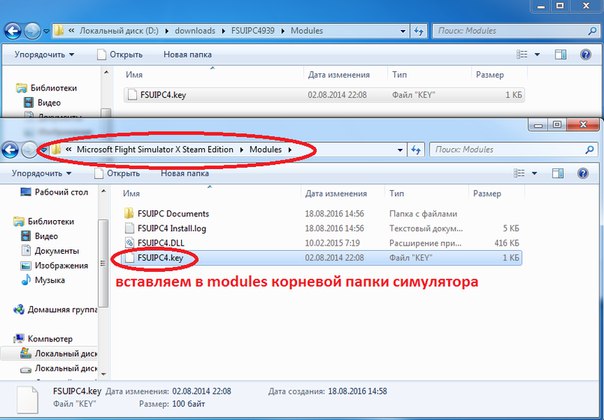Click the Help icon in the front window toolbar
Screen dimensions: 604x420
point(583,173)
